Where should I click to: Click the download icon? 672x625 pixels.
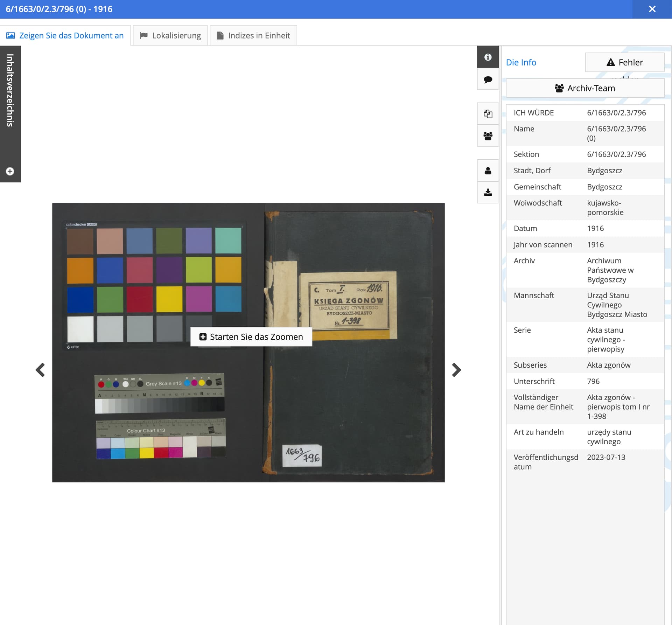pyautogui.click(x=488, y=192)
